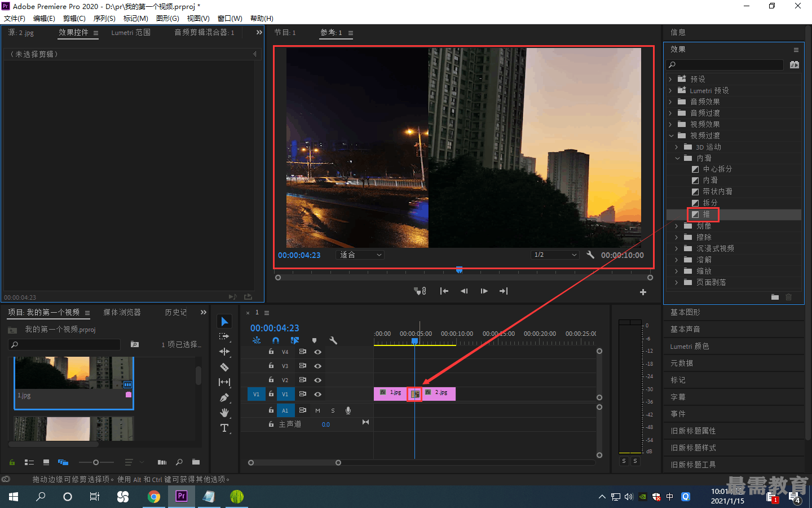Expand the 视频效果 folder
This screenshot has width=812, height=508.
tap(670, 125)
